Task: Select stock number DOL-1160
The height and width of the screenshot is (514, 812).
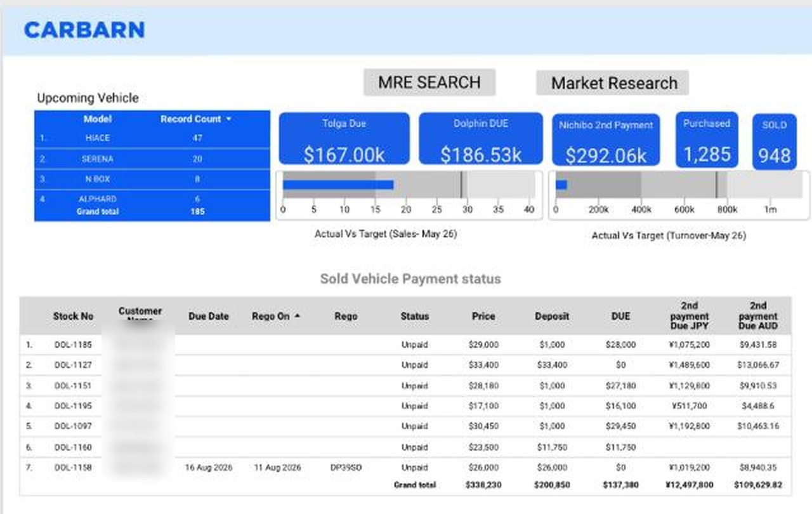Action: pos(73,447)
